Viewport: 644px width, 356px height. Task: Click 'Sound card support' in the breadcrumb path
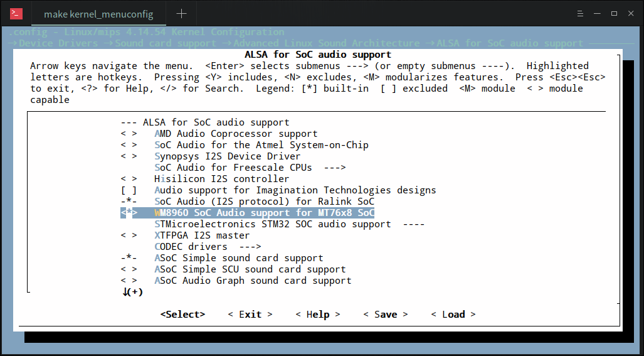click(x=166, y=43)
